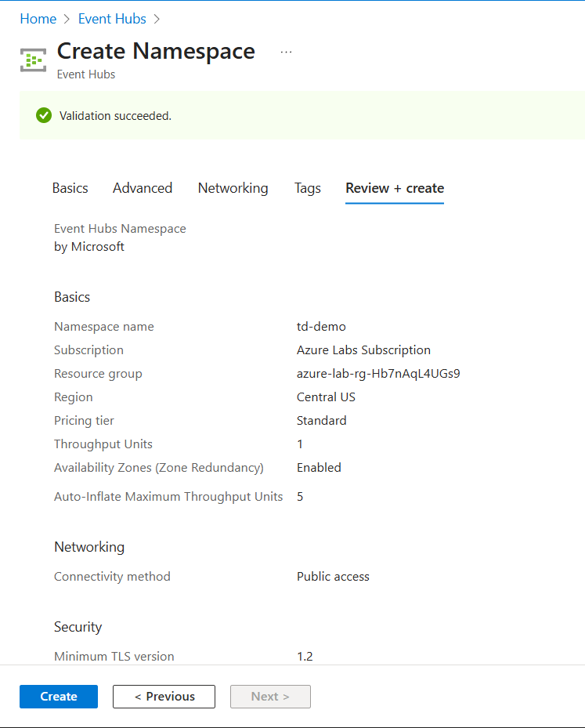Image resolution: width=585 pixels, height=728 pixels.
Task: Switch to the Basics tab
Action: [x=70, y=188]
